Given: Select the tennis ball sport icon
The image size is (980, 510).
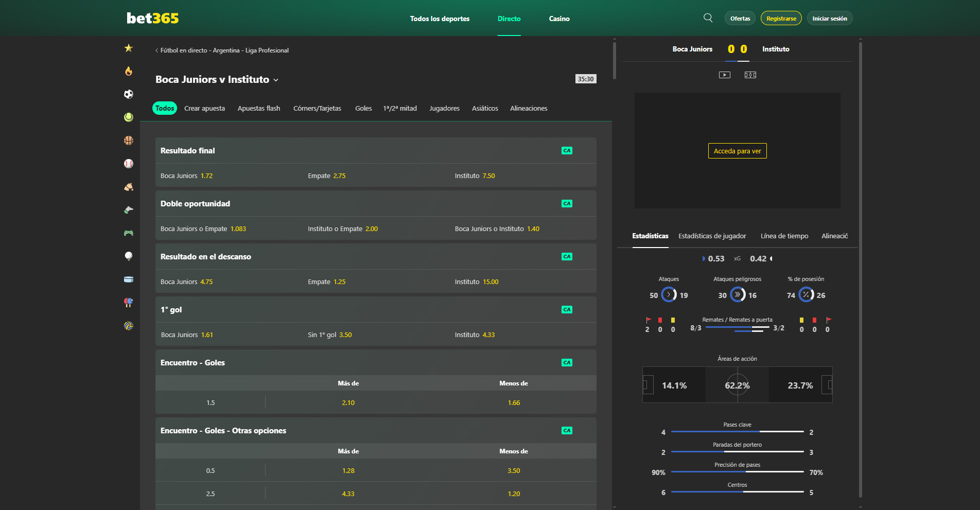Looking at the screenshot, I should pyautogui.click(x=129, y=117).
